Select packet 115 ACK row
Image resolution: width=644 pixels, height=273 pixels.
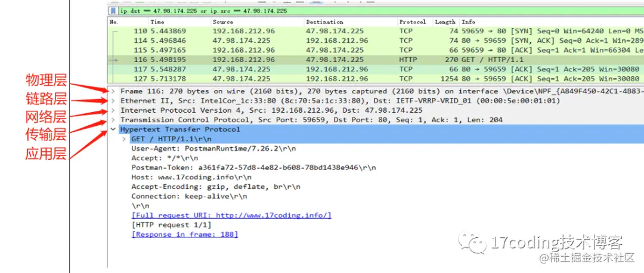tap(376, 50)
